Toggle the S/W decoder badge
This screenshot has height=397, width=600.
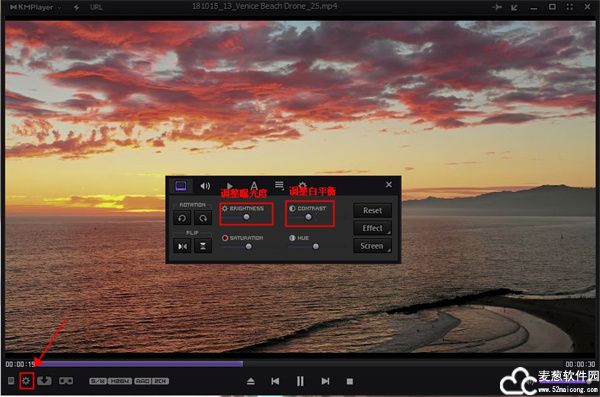click(x=98, y=381)
